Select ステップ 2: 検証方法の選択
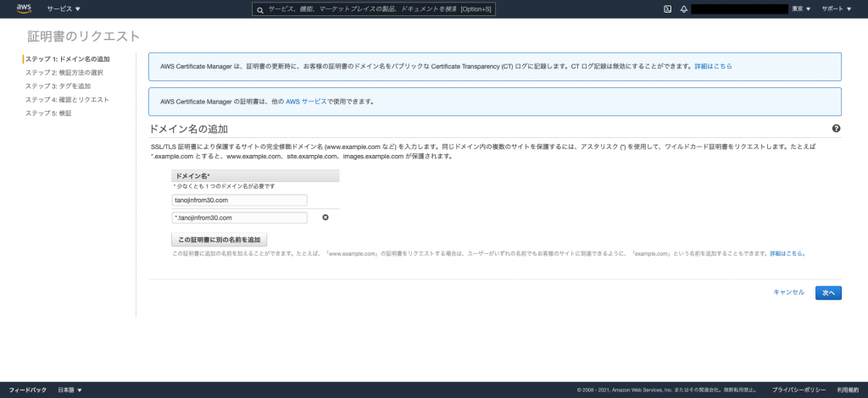 click(x=64, y=73)
